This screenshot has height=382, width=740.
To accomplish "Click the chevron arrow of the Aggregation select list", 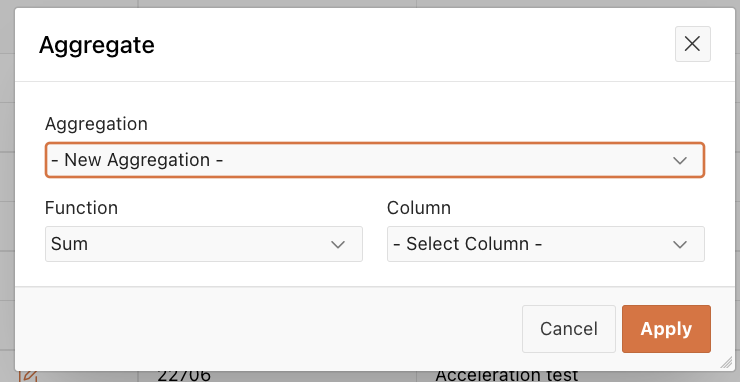I will 680,161.
